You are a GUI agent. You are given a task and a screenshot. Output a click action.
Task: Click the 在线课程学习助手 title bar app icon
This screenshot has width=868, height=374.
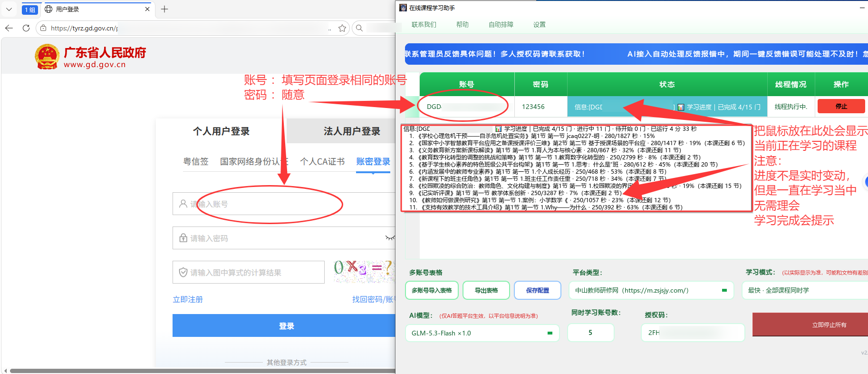(x=403, y=8)
